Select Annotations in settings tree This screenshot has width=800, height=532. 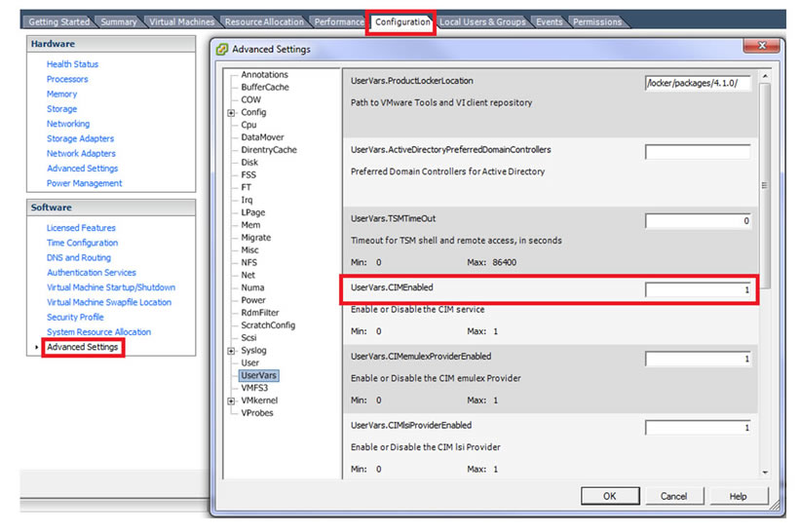264,74
